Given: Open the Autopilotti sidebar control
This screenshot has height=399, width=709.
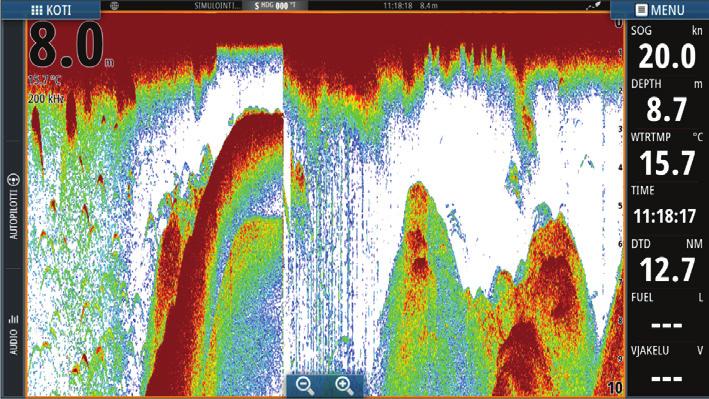Looking at the screenshot, I should pos(14,205).
